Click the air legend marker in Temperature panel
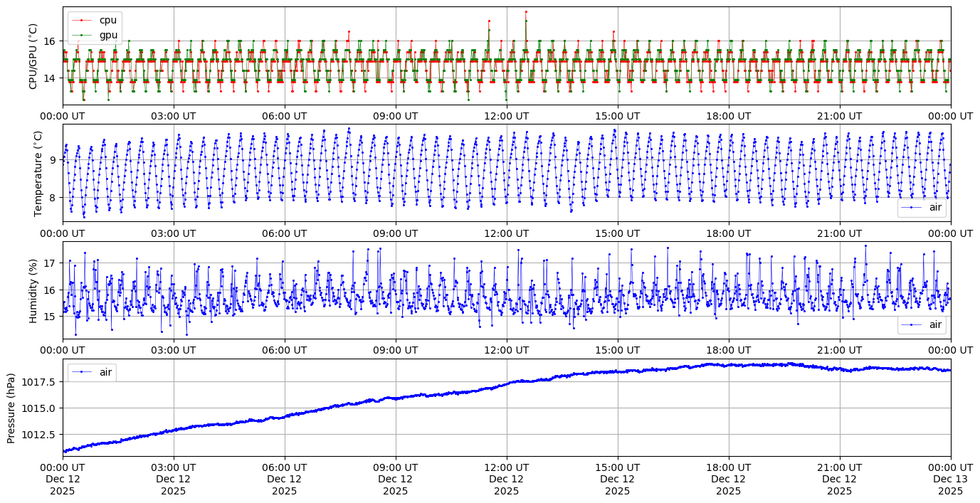980x503 pixels. [x=912, y=208]
